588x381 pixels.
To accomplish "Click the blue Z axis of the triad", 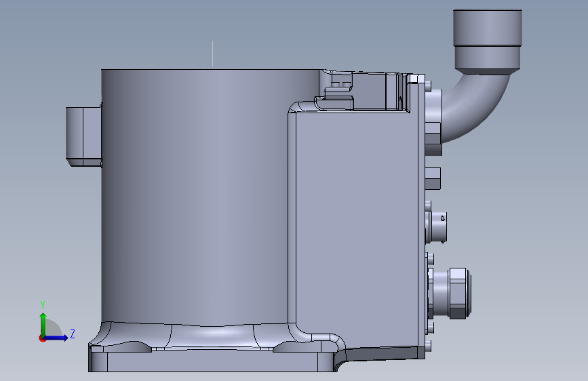I will [56, 338].
